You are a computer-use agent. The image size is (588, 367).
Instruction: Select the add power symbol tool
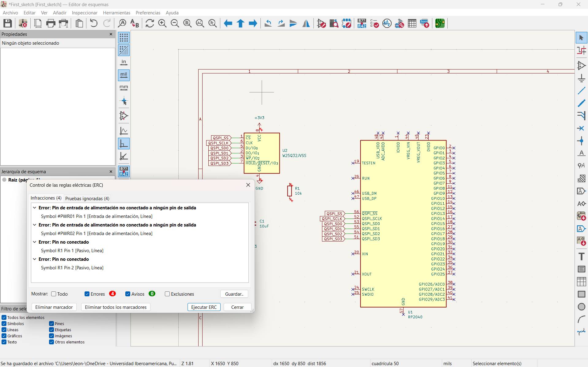(581, 78)
